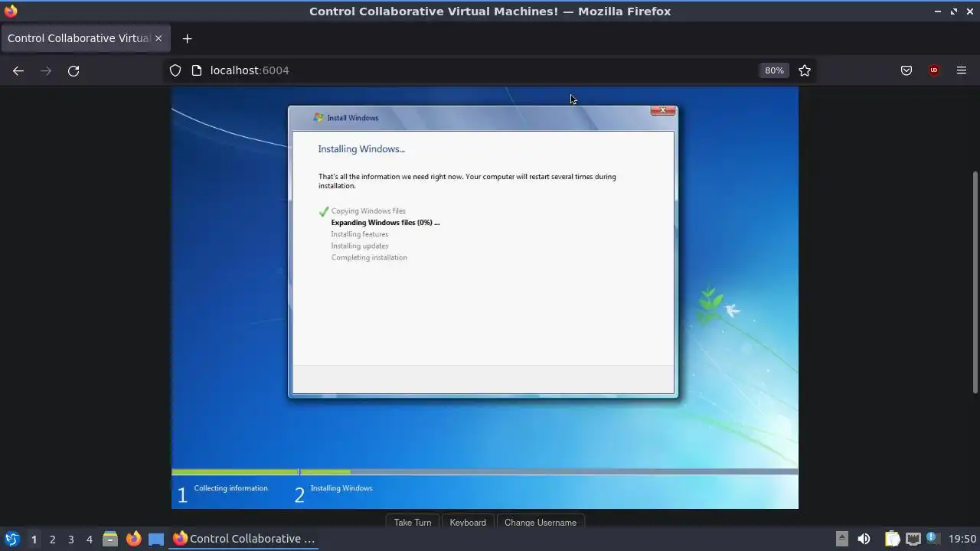Open the desktop application launcher menu
This screenshot has width=980, height=551.
click(x=11, y=539)
